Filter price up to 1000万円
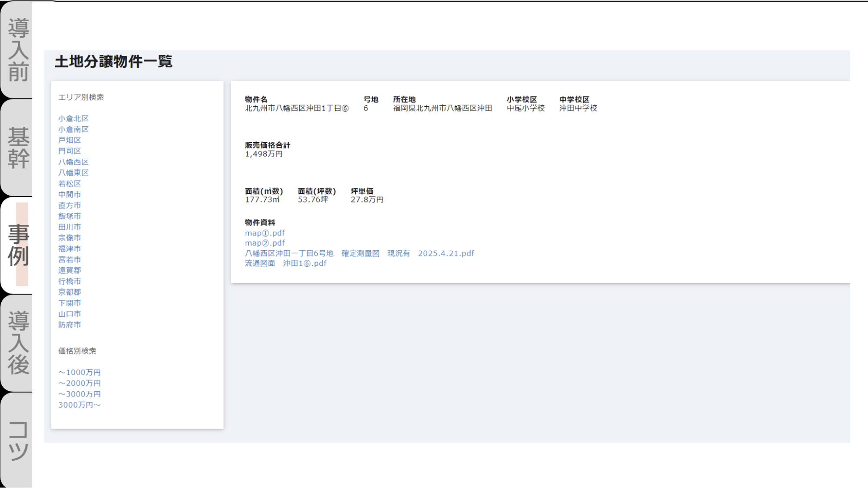The image size is (868, 488). tap(79, 372)
